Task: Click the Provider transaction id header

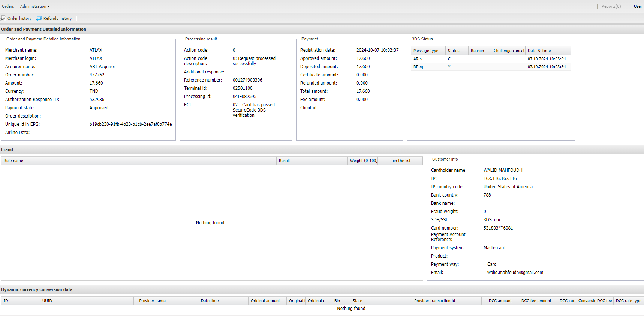Action: [x=434, y=301]
